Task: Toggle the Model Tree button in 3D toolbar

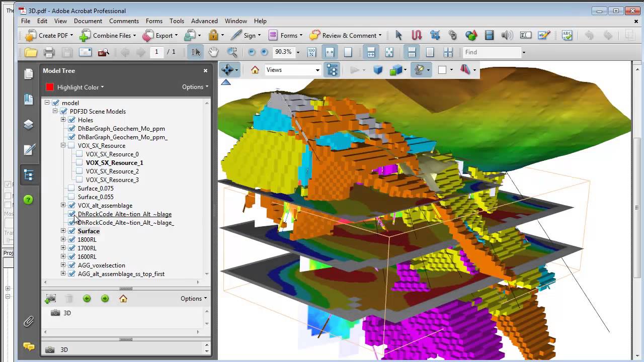Action: 332,70
